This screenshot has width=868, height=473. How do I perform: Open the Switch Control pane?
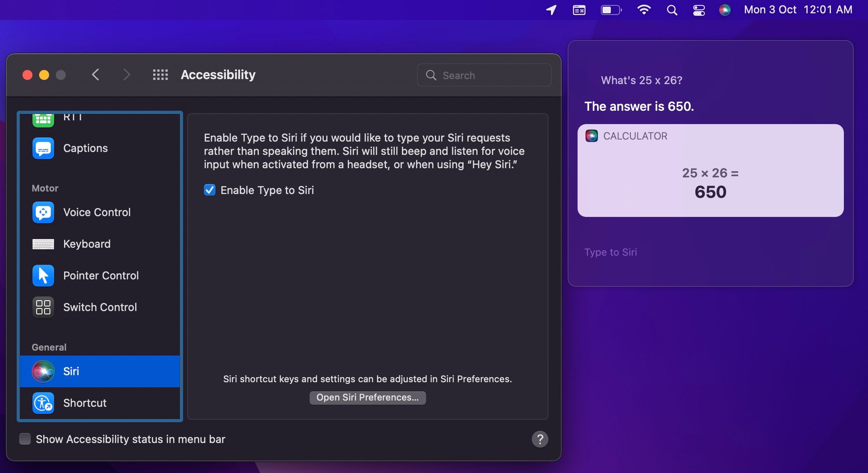pos(100,307)
